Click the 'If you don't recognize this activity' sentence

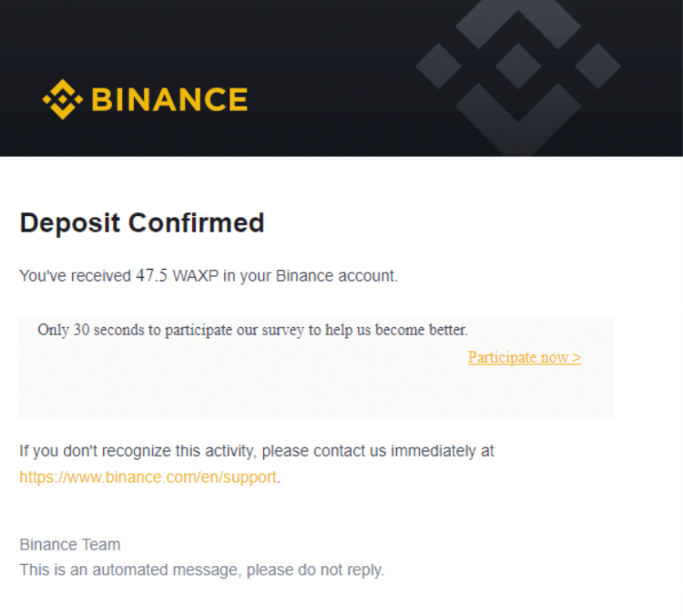coord(257,451)
